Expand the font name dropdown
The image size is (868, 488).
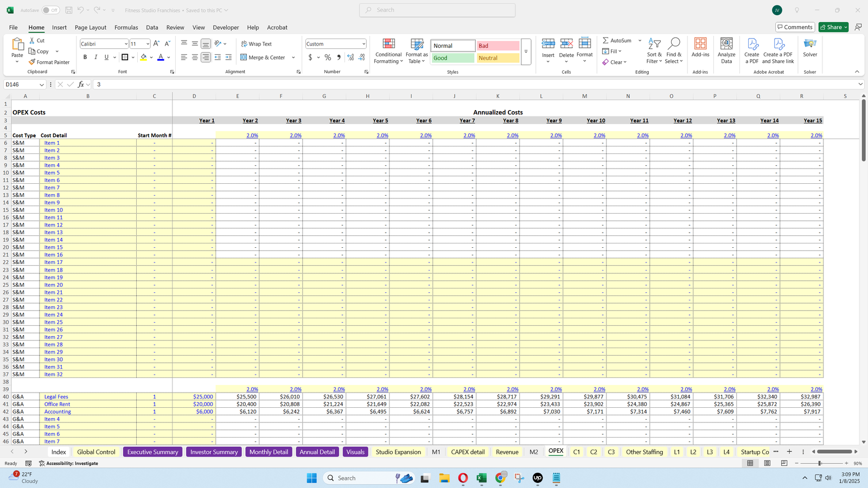coord(126,44)
